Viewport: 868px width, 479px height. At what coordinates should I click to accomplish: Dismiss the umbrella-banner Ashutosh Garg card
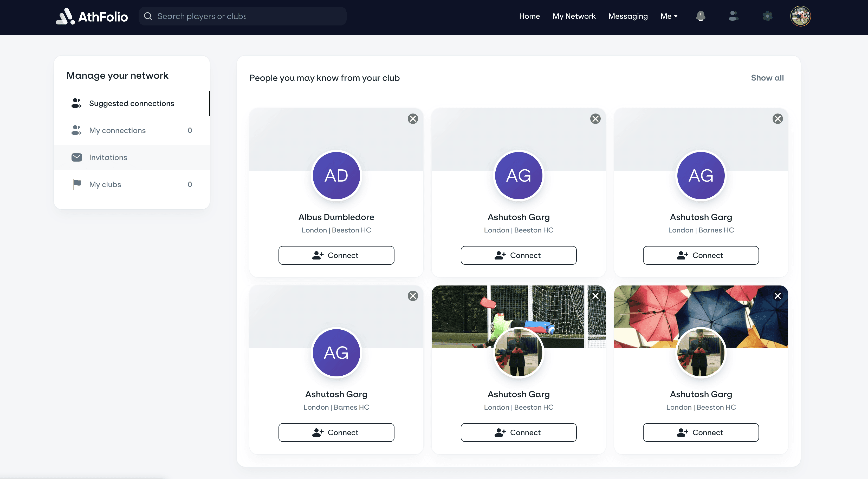777,296
